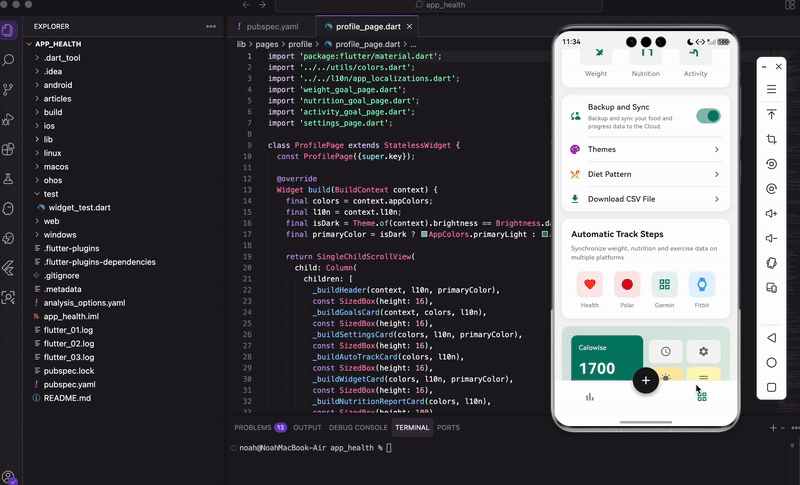Viewport: 800px width, 485px height.
Task: Open Run and Debug view
Action: [9, 119]
